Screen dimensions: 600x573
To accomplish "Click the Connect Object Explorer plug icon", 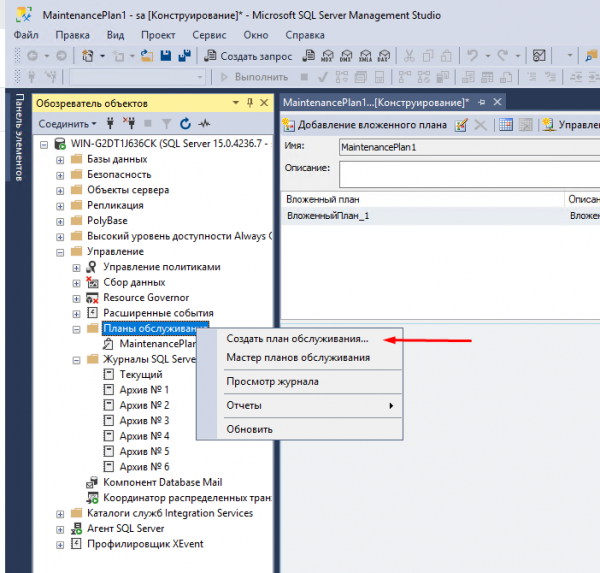I will (x=110, y=124).
